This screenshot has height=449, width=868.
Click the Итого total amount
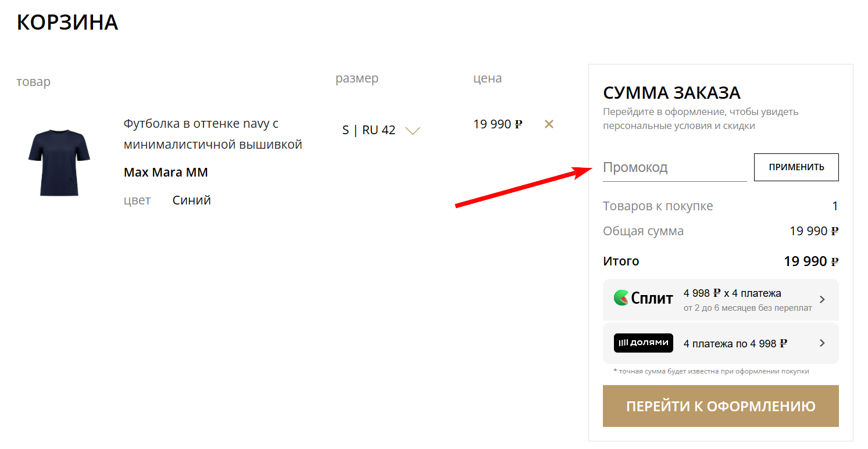(810, 261)
